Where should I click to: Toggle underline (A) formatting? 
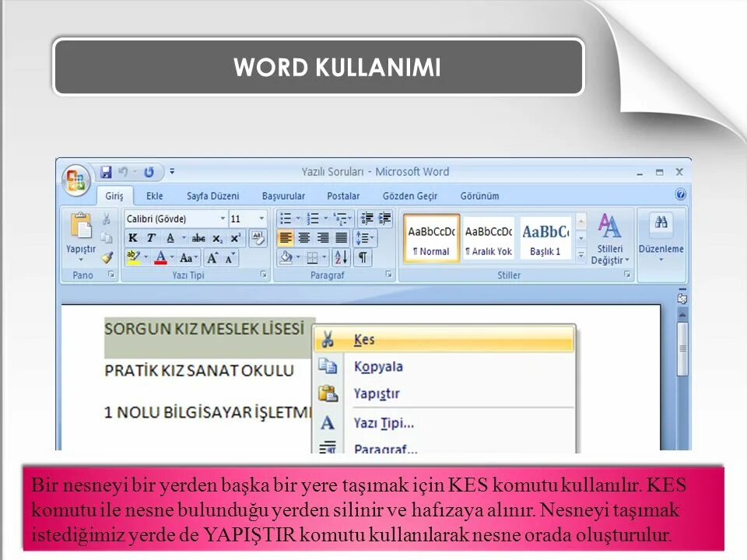pos(170,238)
